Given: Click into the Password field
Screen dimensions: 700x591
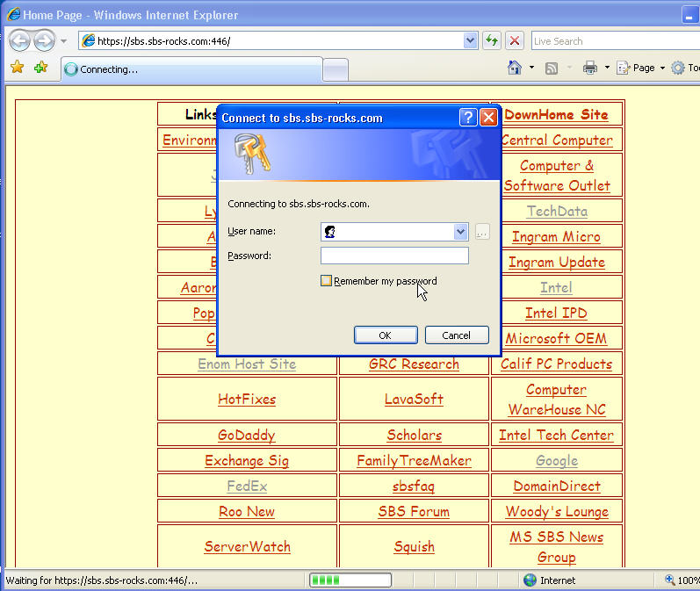Looking at the screenshot, I should 394,256.
